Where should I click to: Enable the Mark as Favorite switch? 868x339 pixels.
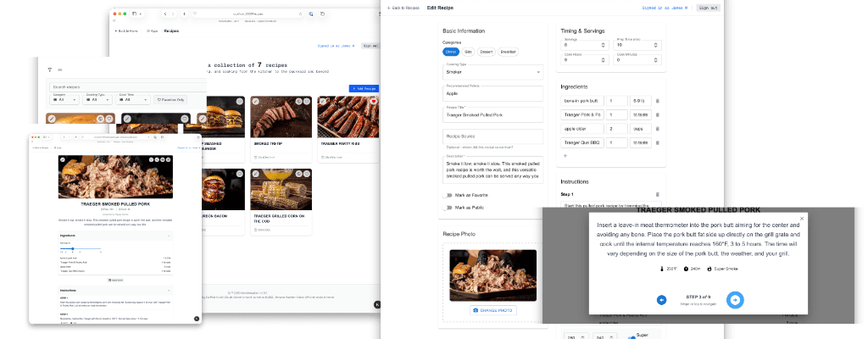(448, 196)
